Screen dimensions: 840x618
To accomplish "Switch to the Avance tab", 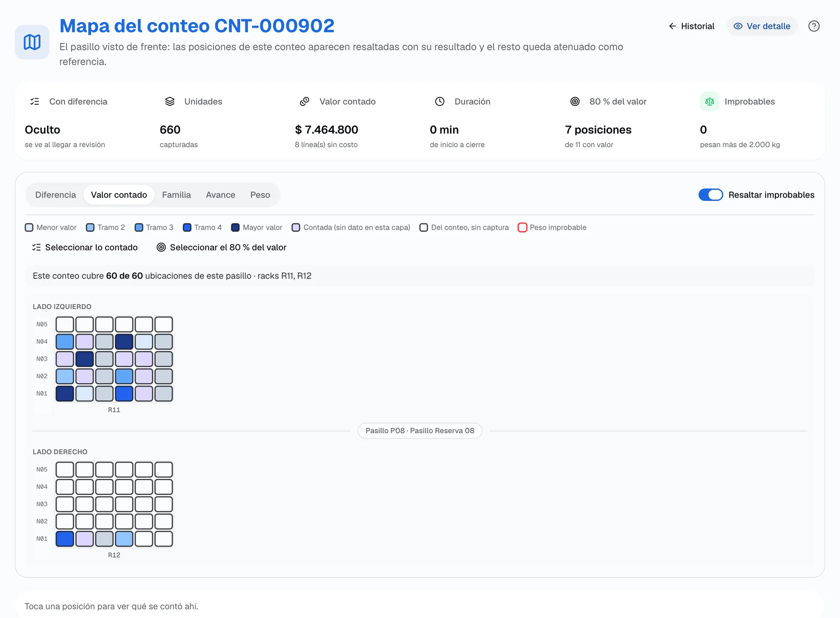I will [x=220, y=195].
